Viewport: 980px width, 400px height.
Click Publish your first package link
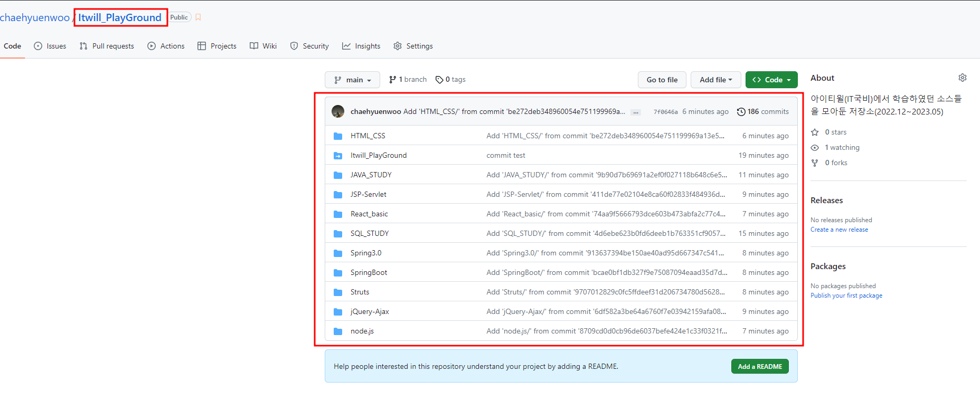point(846,296)
